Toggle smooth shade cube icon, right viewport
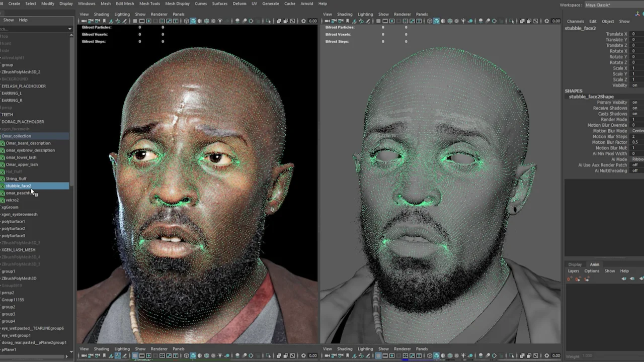 click(x=436, y=21)
